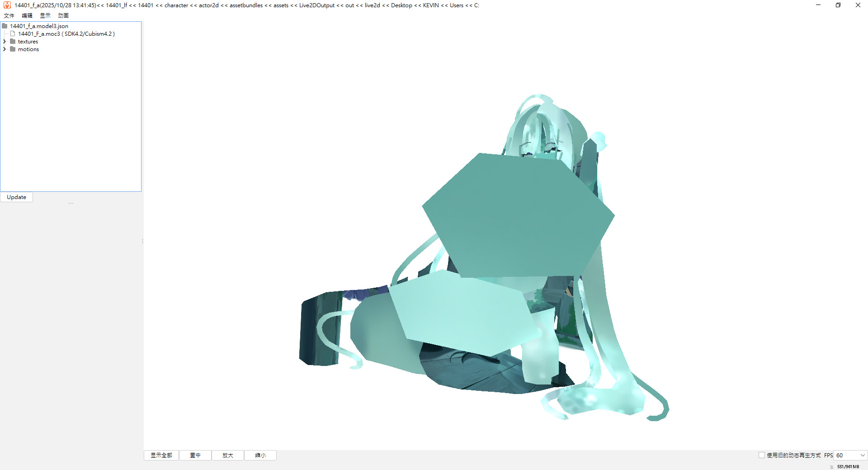Open the 显示 menu
Screen dimensions: 868x470
45,15
